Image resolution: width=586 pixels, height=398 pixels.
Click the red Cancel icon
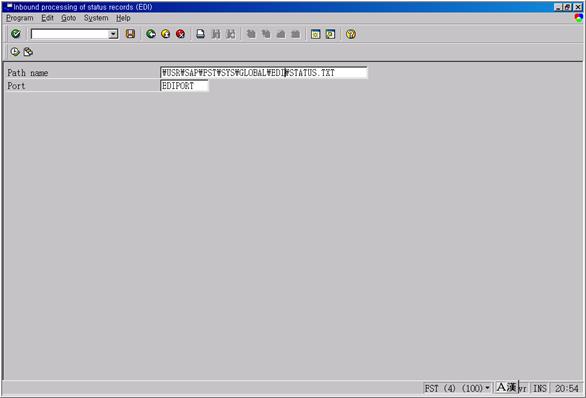(x=180, y=34)
